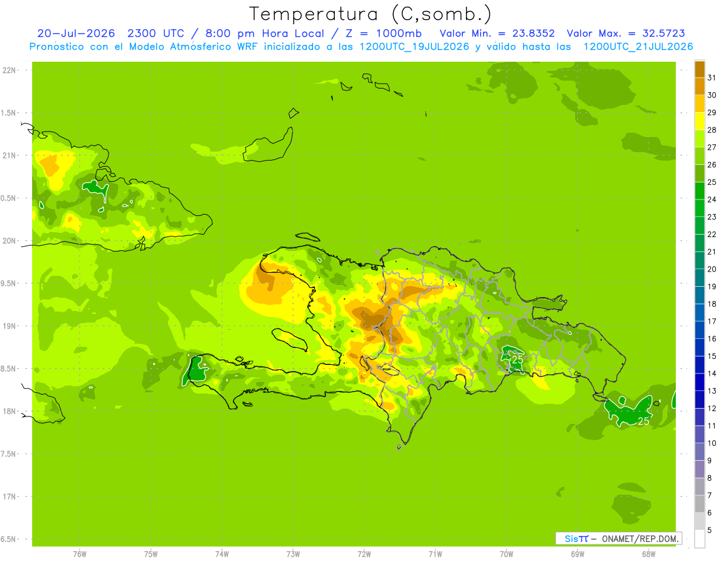Click legend value 27
This screenshot has width=728, height=562.
(712, 147)
